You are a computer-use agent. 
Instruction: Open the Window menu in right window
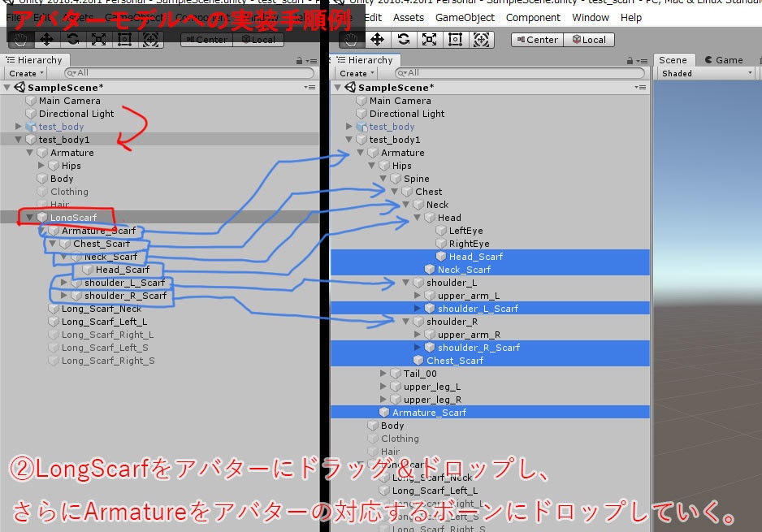tap(591, 18)
